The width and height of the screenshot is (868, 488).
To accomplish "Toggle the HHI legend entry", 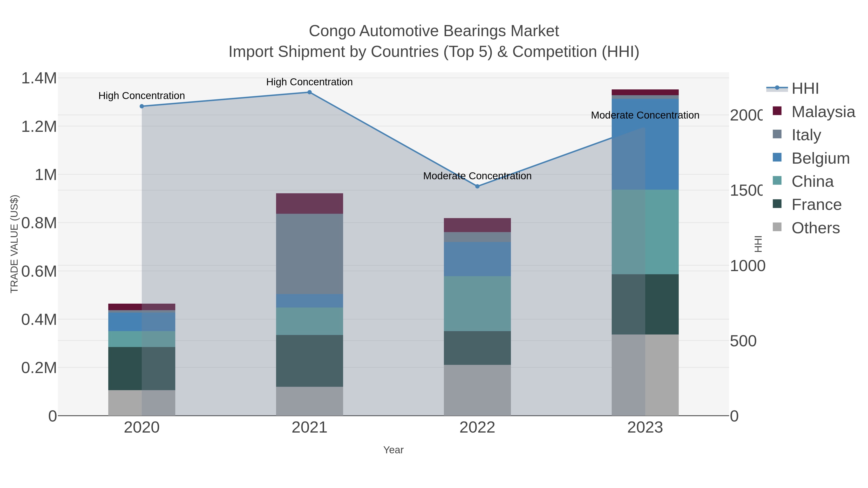I will (793, 88).
